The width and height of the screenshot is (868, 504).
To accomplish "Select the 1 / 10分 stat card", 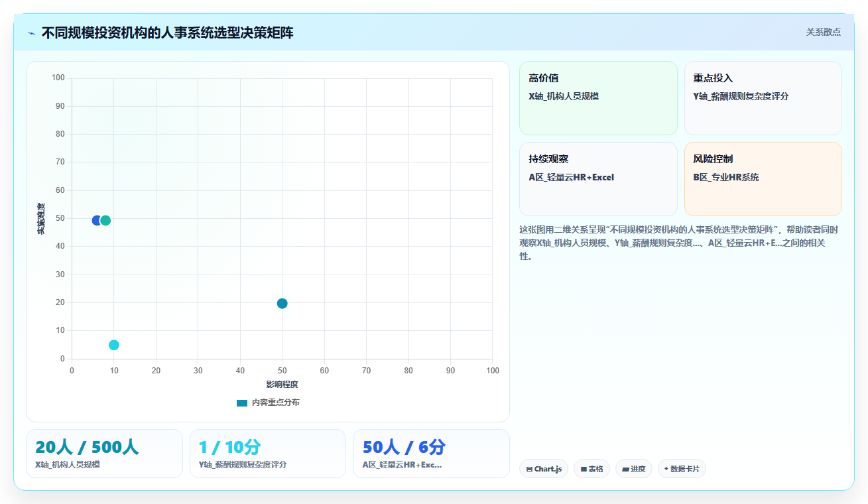I will pos(268,454).
